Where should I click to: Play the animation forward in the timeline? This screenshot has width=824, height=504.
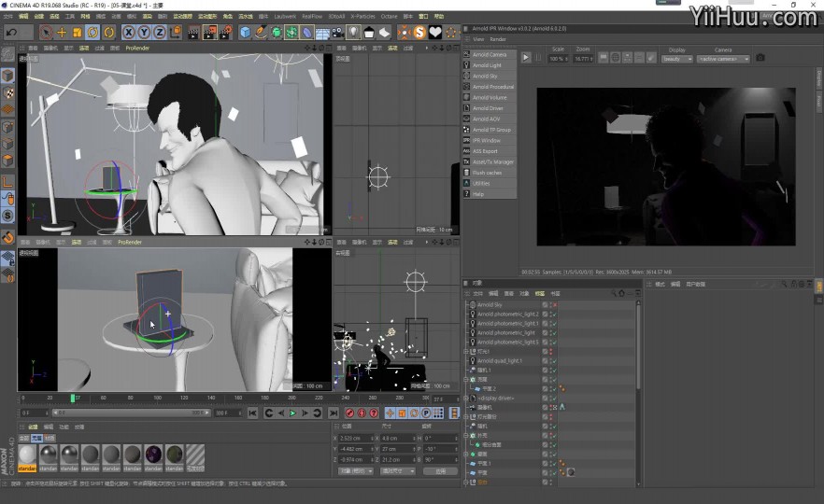point(292,413)
